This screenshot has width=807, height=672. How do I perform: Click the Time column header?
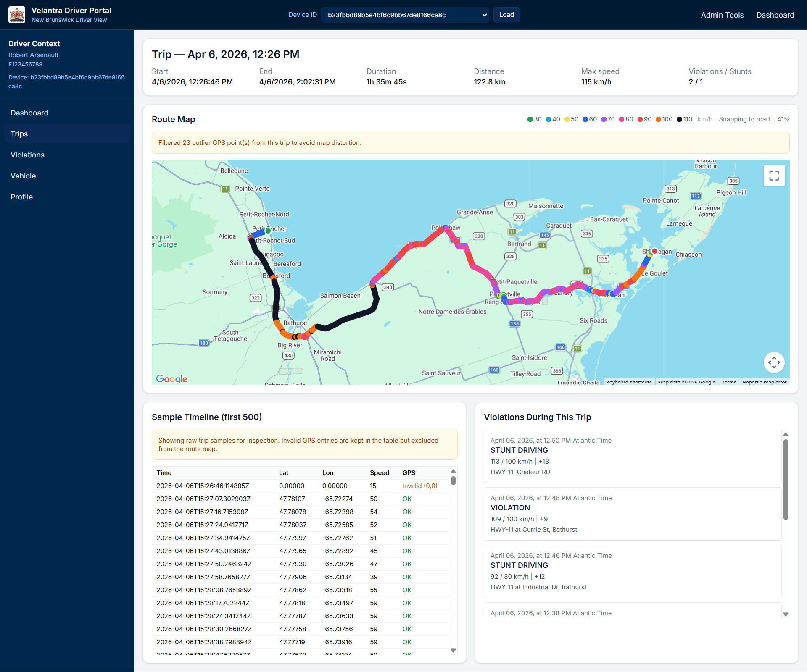(x=164, y=473)
